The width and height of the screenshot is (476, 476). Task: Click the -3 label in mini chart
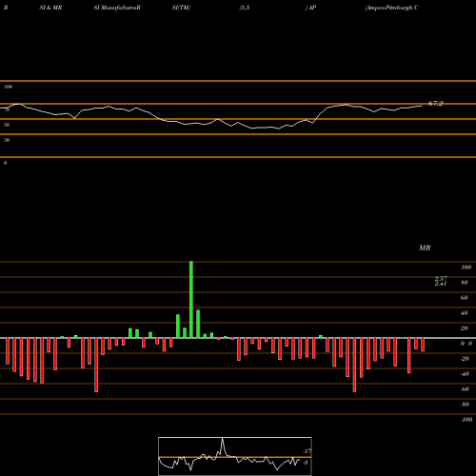click(x=306, y=463)
